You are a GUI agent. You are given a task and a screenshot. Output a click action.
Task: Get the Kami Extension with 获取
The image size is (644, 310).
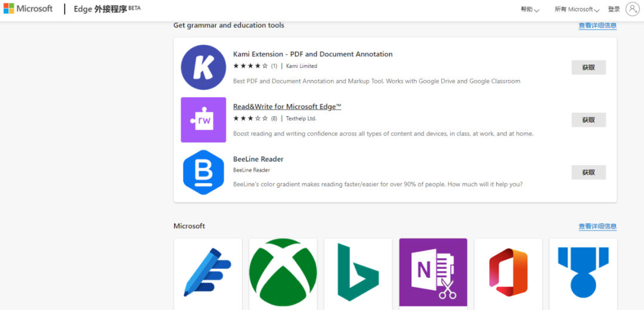tap(589, 67)
